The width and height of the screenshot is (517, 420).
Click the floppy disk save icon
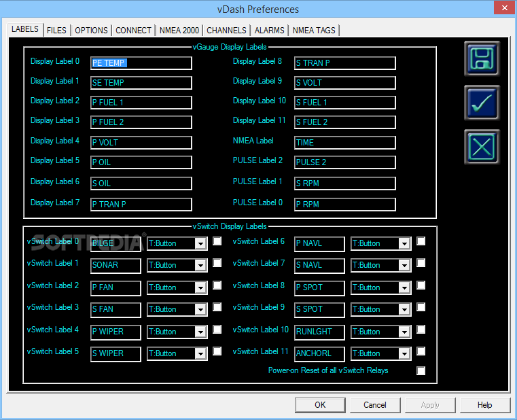pos(482,58)
